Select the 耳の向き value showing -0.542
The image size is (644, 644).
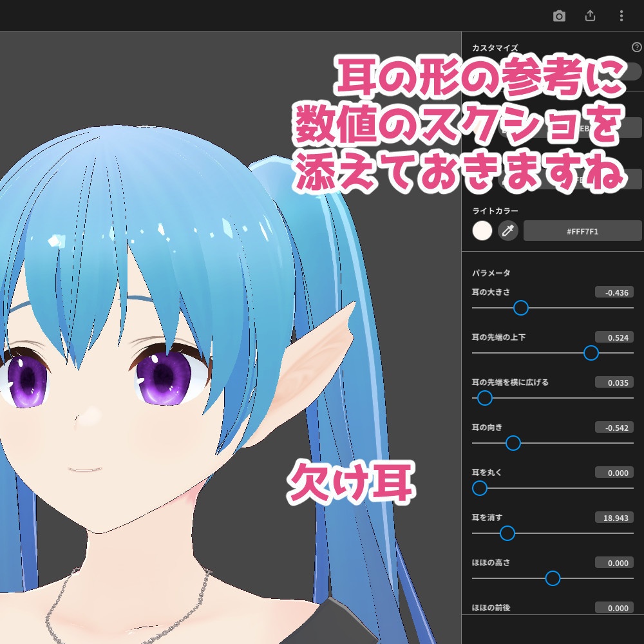(615, 427)
